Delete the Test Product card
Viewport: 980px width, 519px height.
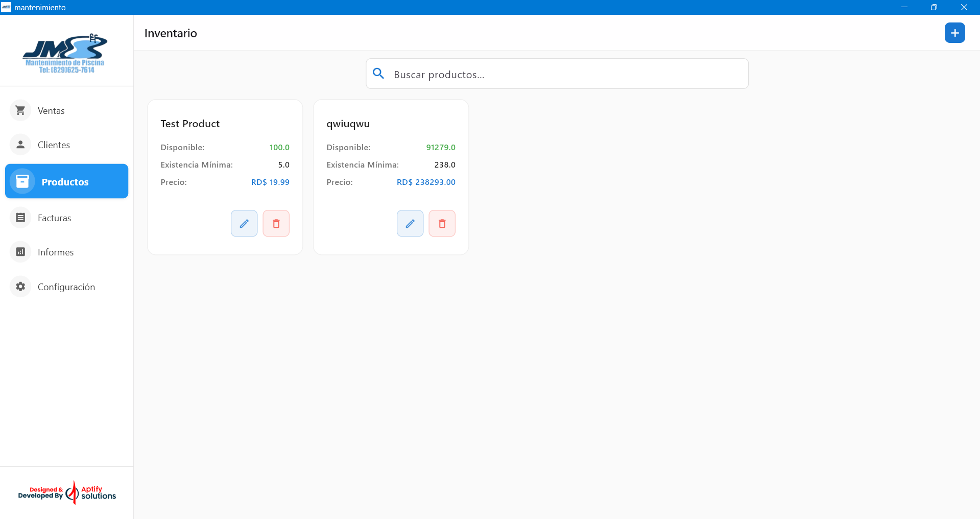(x=276, y=223)
